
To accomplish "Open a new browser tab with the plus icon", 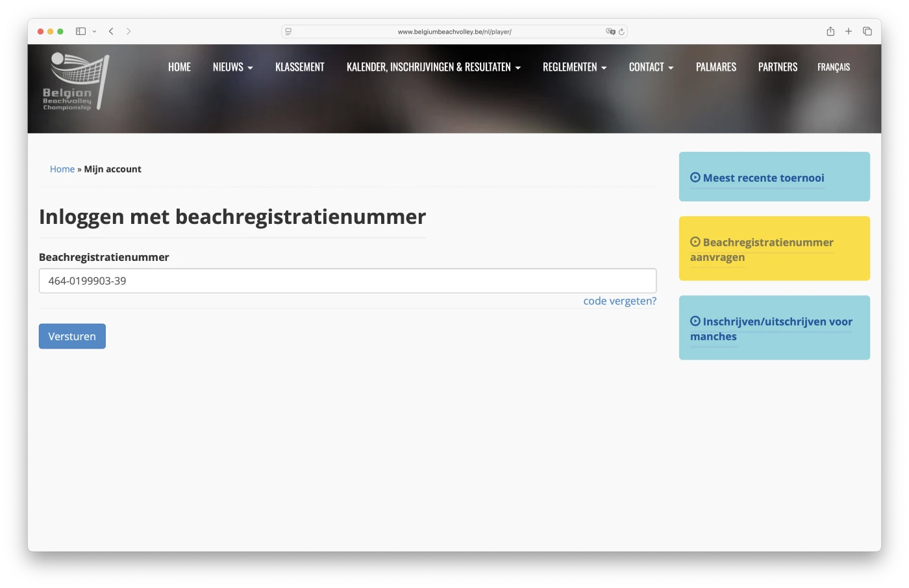I will (849, 31).
